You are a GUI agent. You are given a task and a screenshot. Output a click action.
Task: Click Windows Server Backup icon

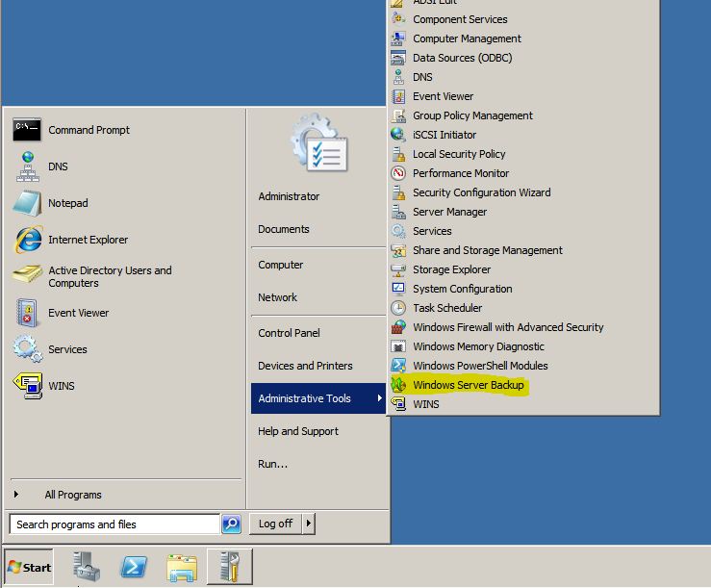pos(398,385)
